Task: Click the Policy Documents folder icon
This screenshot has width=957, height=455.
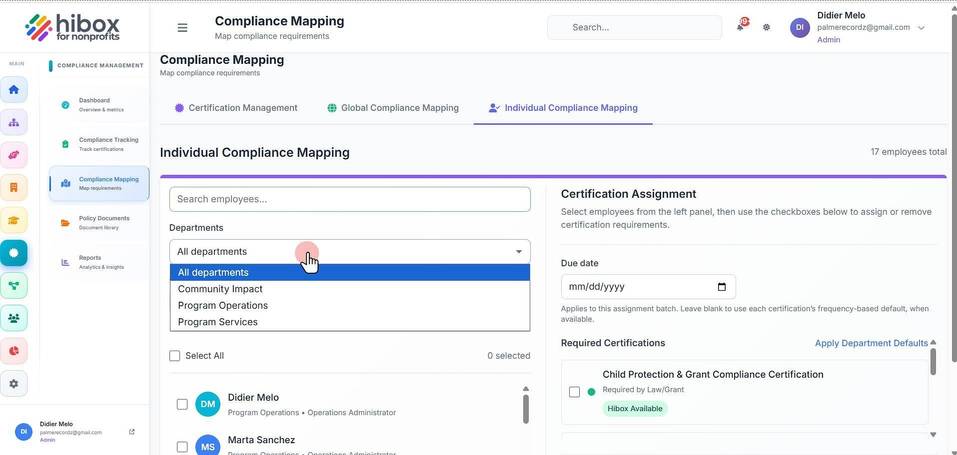Action: click(65, 223)
